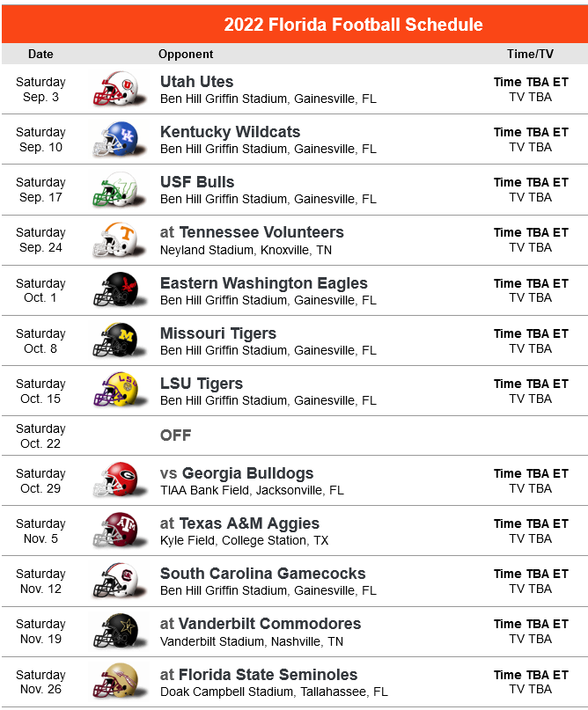This screenshot has width=588, height=710.
Task: Click the Tennessee orange T helmet icon
Action: pyautogui.click(x=119, y=239)
